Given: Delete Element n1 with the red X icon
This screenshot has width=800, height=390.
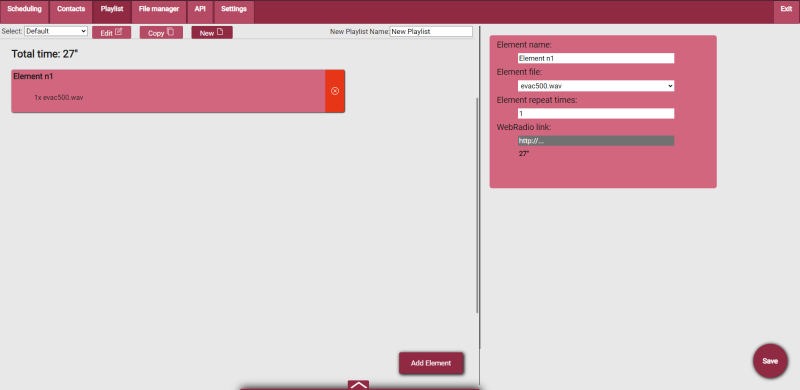Looking at the screenshot, I should click(335, 91).
